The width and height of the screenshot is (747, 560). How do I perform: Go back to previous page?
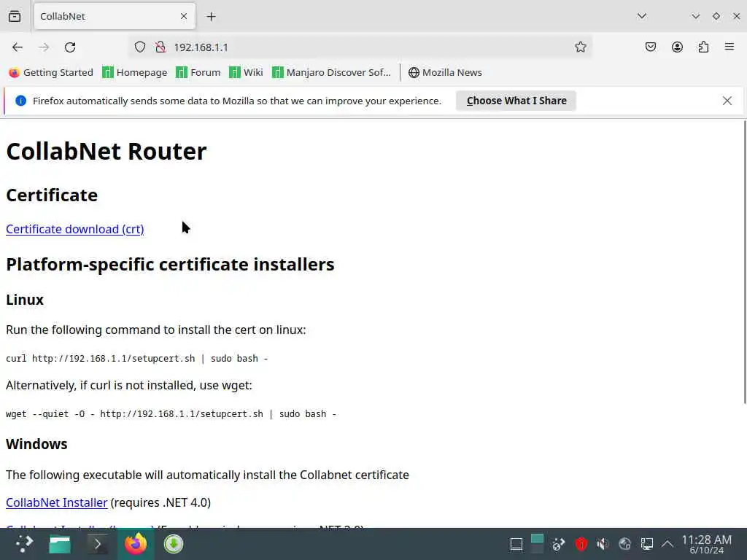pyautogui.click(x=18, y=47)
